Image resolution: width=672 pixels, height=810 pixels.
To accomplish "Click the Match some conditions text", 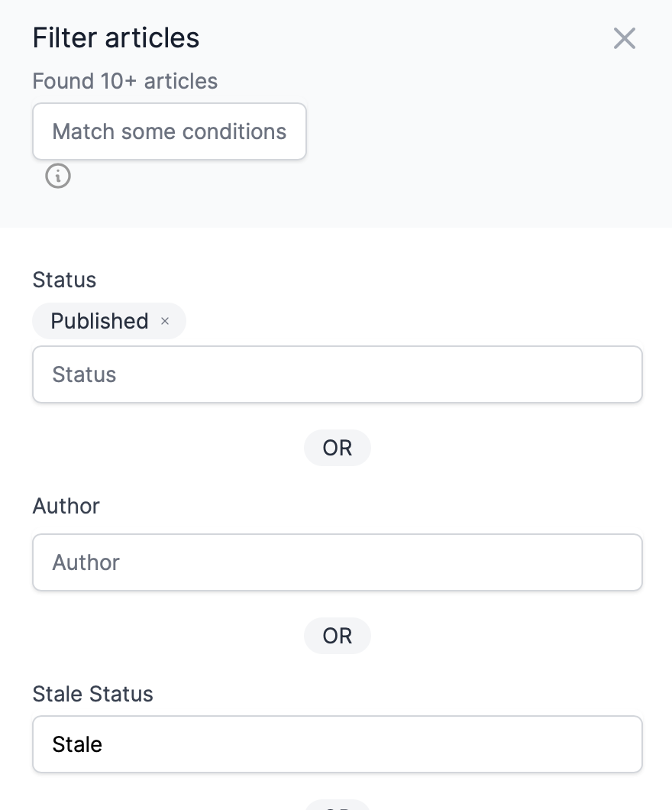I will 170,131.
